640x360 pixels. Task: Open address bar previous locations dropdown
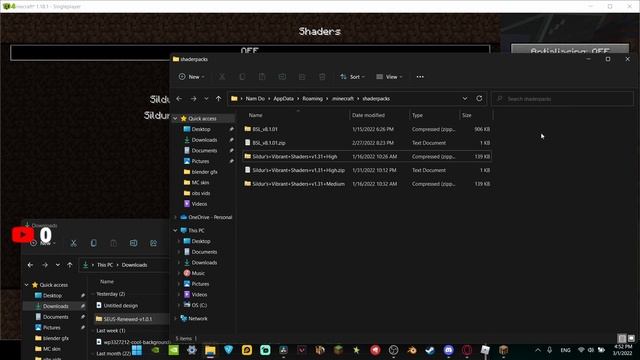tap(464, 99)
